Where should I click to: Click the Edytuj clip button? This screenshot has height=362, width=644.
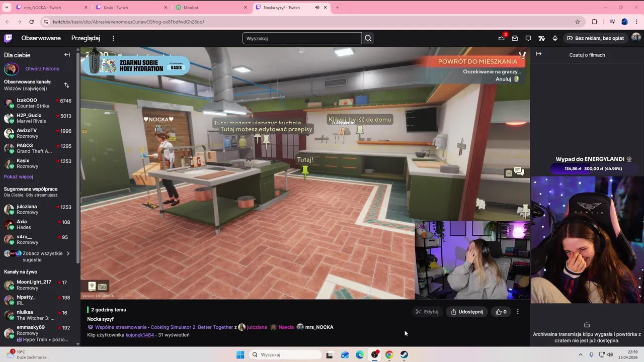(427, 312)
